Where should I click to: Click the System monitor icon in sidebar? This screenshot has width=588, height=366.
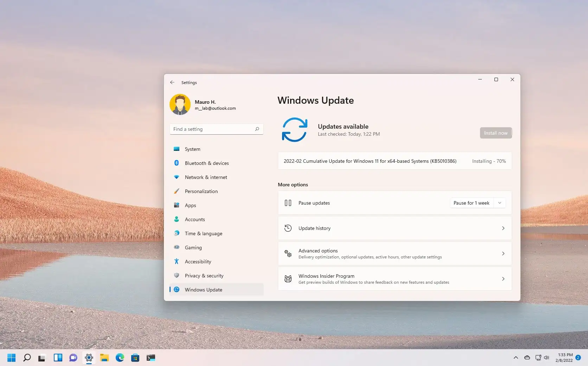tap(177, 149)
